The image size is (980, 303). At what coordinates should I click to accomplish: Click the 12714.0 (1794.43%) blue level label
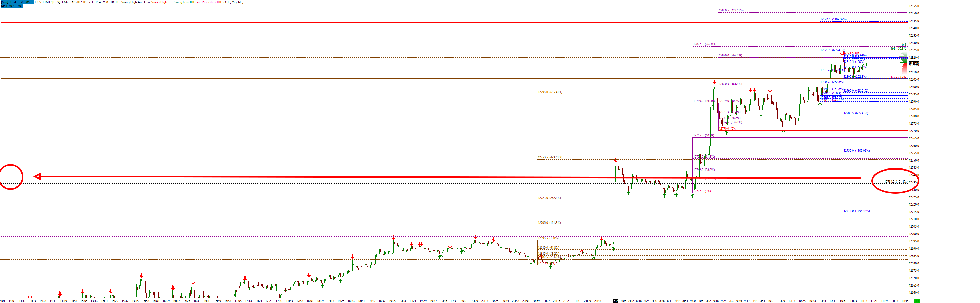[856, 211]
